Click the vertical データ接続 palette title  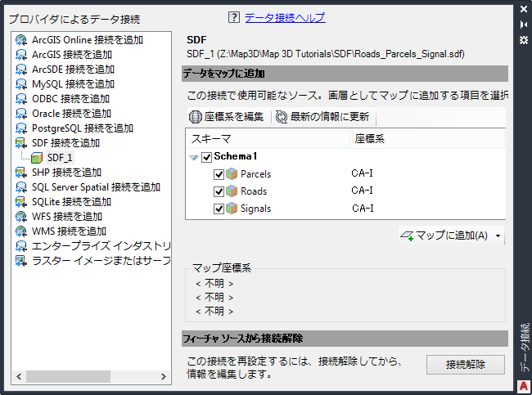525,348
